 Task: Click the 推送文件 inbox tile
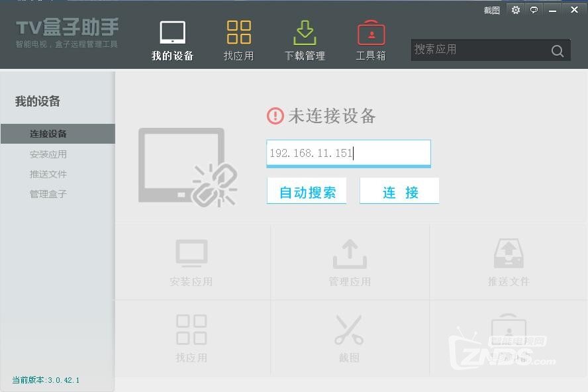pos(509,263)
